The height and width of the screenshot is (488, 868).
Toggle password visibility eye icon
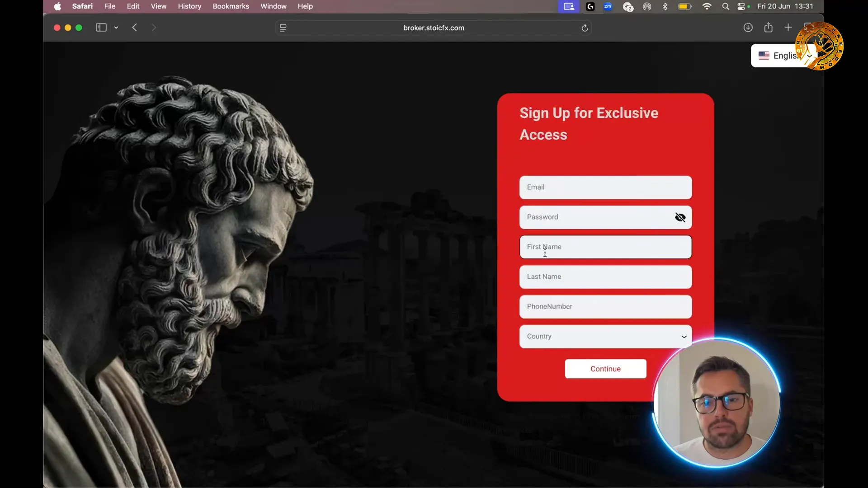tap(680, 218)
